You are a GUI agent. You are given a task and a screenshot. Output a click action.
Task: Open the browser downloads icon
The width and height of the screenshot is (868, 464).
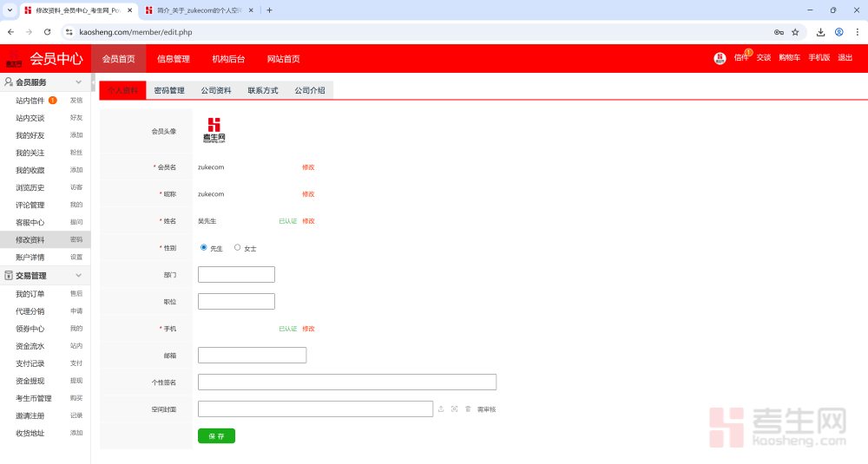(x=820, y=32)
